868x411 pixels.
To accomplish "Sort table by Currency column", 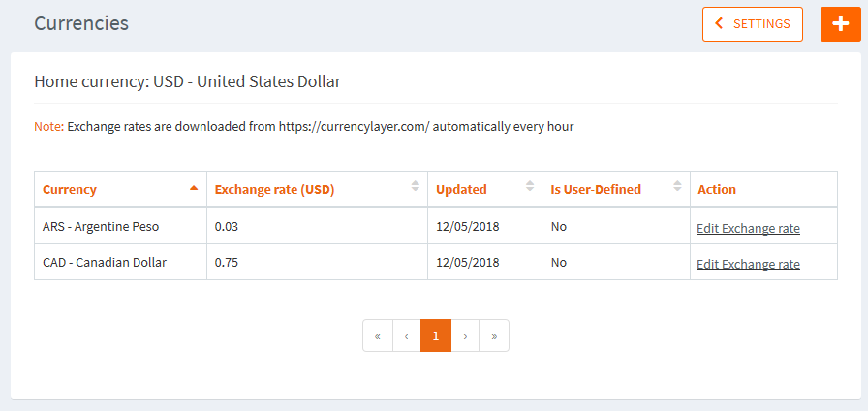I will pyautogui.click(x=120, y=189).
